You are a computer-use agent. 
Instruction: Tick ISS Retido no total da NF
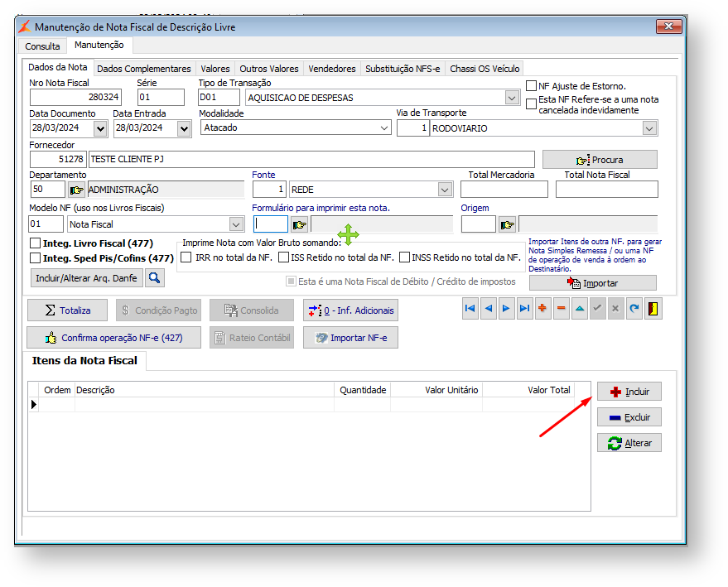pos(284,257)
